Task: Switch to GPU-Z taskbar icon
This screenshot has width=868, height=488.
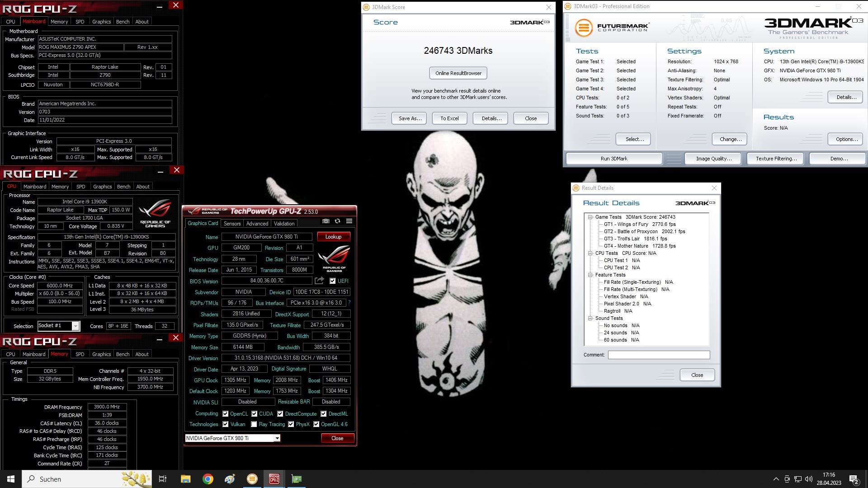Action: (297, 479)
